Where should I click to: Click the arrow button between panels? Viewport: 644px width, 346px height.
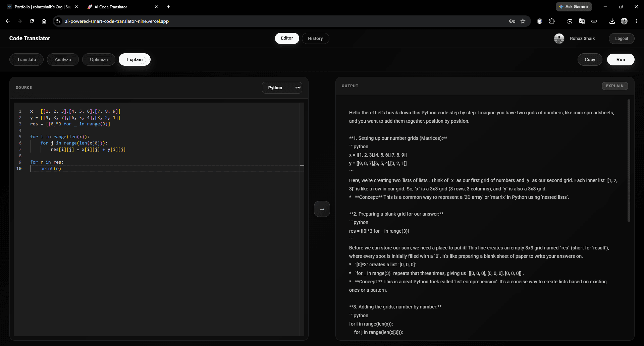(322, 209)
